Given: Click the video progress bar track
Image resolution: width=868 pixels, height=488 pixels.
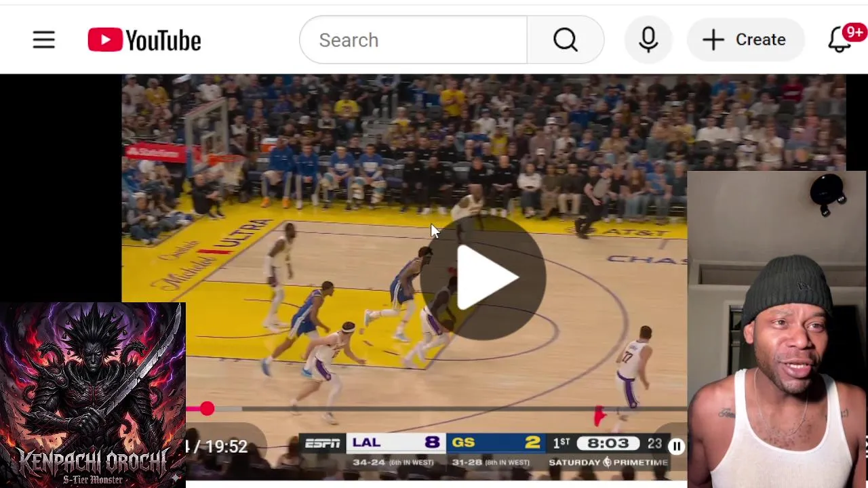Looking at the screenshot, I should coord(437,409).
